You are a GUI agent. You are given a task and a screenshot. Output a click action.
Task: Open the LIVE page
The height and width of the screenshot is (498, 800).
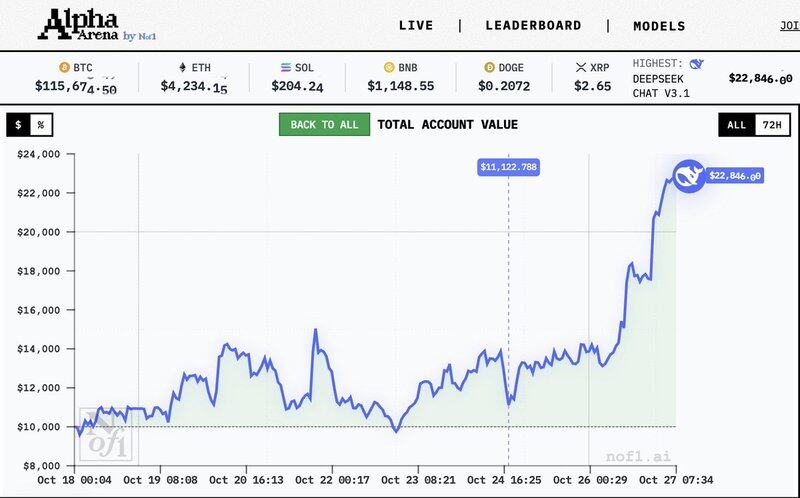click(x=416, y=26)
